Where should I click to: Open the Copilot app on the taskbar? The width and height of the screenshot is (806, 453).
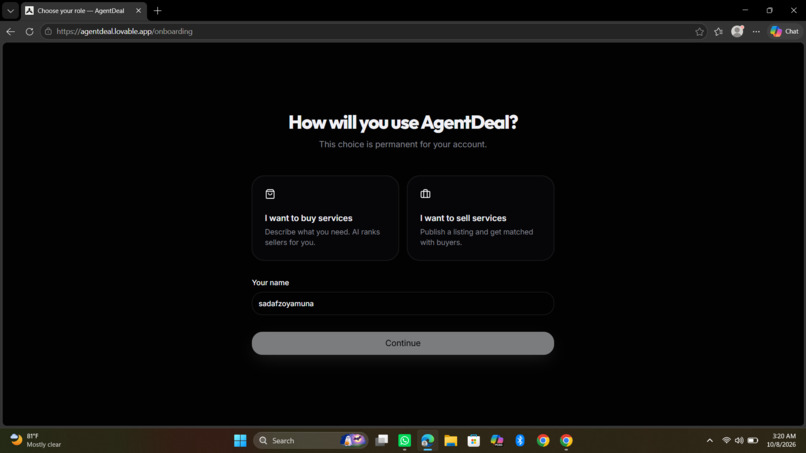[497, 441]
